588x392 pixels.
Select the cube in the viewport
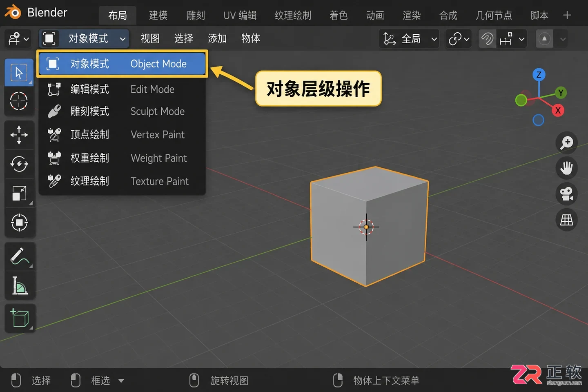(369, 227)
